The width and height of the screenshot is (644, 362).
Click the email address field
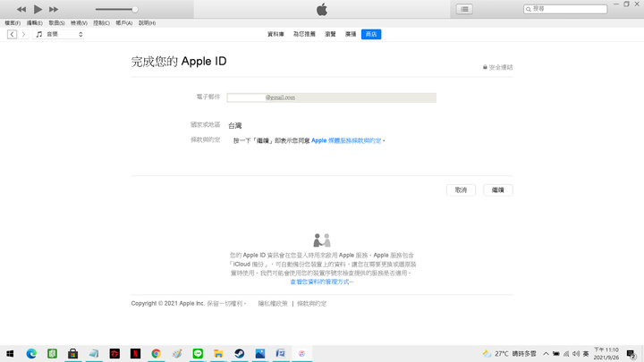(332, 97)
